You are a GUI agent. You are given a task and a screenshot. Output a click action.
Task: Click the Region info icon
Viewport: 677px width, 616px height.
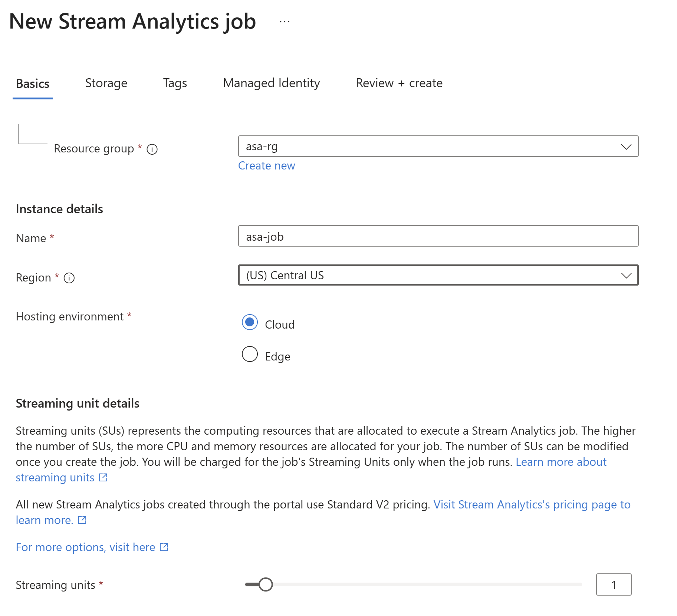click(69, 278)
